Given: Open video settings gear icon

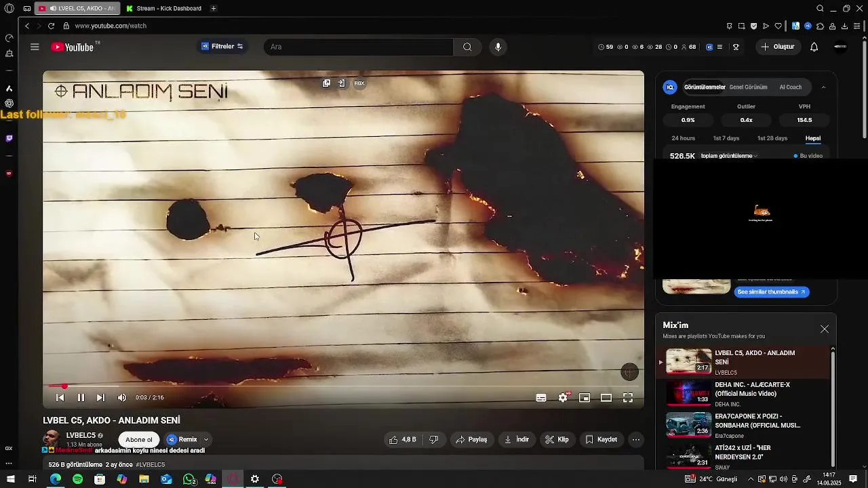Looking at the screenshot, I should click(x=563, y=398).
